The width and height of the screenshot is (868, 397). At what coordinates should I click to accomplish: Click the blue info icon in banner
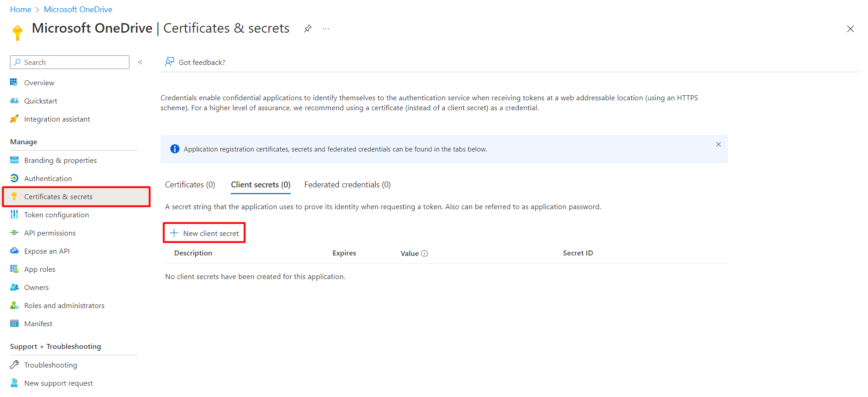[x=174, y=149]
